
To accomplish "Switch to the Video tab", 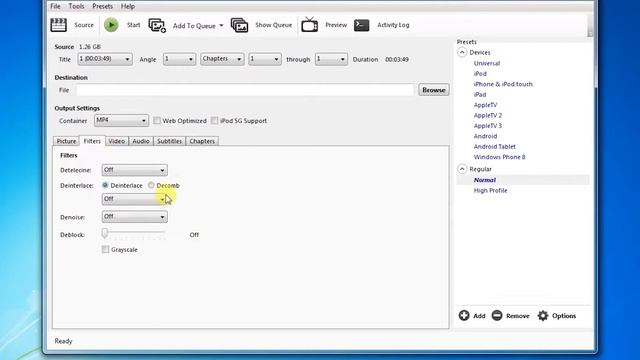I will (117, 141).
